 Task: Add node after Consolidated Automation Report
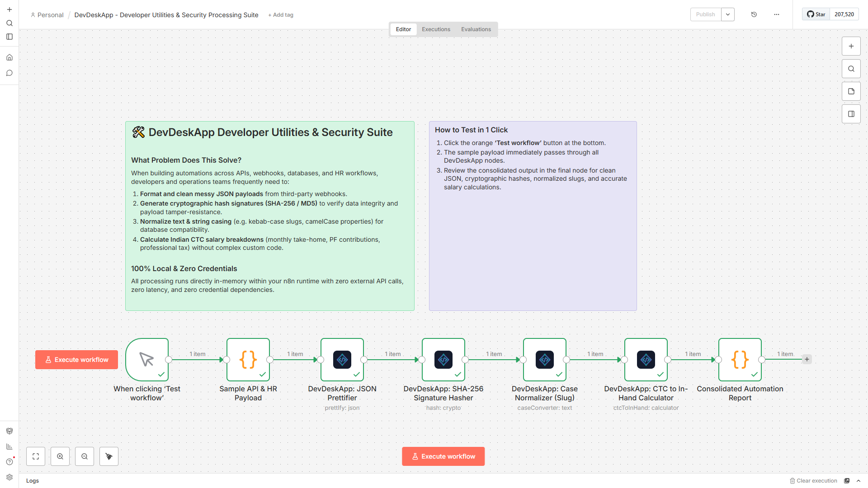tap(807, 359)
